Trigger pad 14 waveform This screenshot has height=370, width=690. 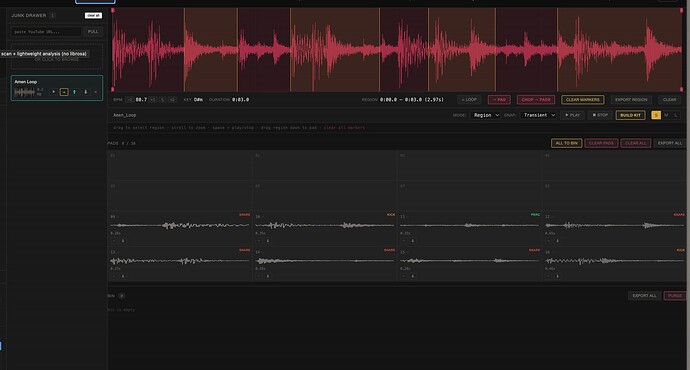point(325,261)
